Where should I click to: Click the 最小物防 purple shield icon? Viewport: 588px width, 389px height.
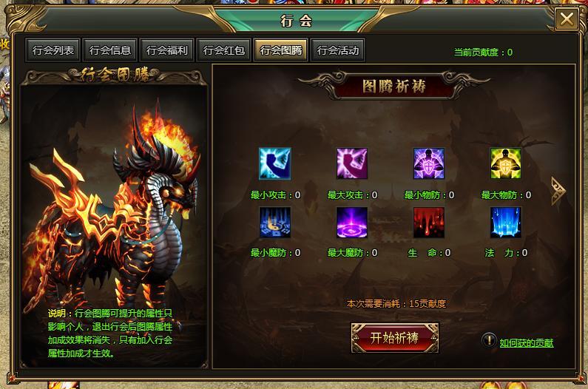(x=429, y=163)
